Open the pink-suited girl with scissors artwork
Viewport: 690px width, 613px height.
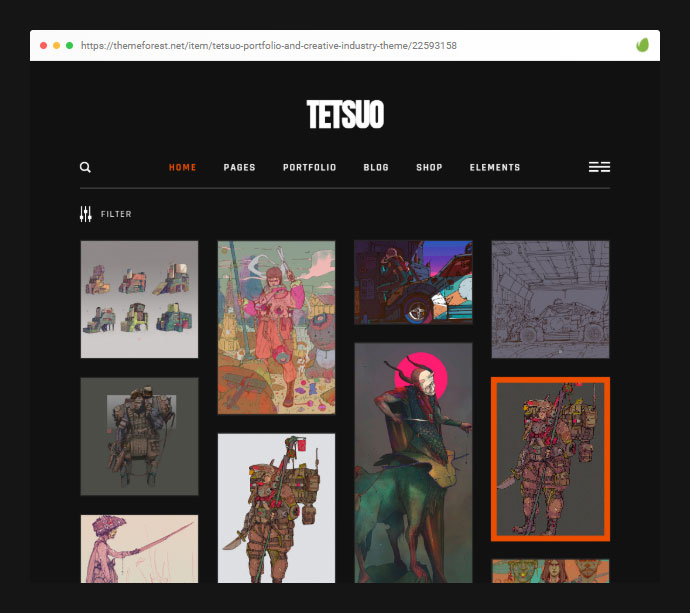276,327
